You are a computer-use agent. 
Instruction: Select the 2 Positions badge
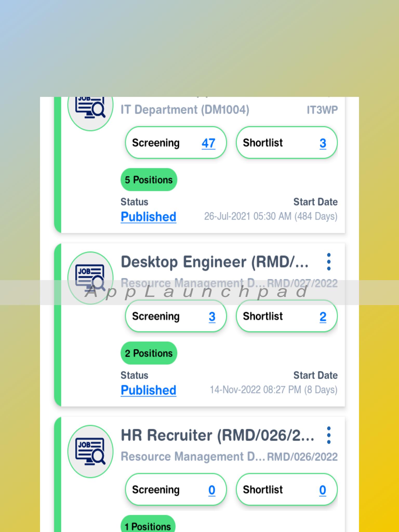click(149, 353)
